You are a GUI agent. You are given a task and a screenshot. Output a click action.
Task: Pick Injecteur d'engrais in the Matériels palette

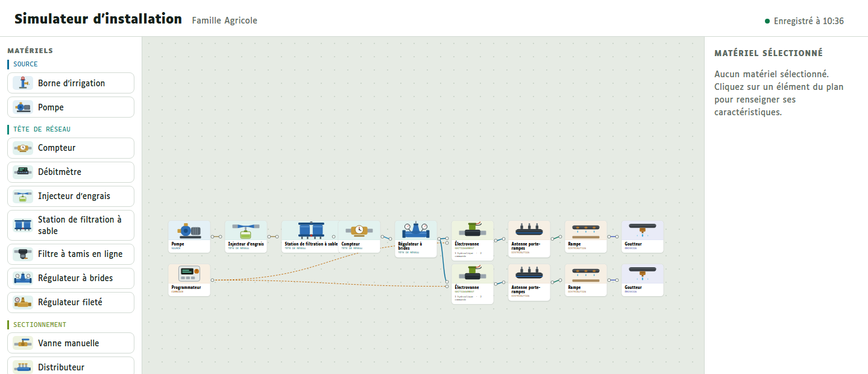pos(71,196)
